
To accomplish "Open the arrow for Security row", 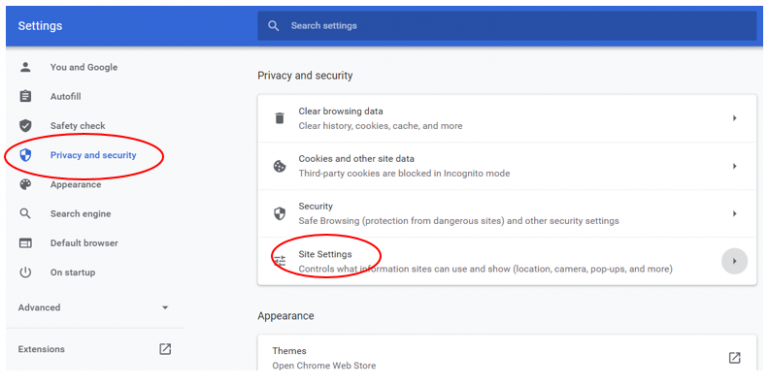I will pyautogui.click(x=734, y=214).
